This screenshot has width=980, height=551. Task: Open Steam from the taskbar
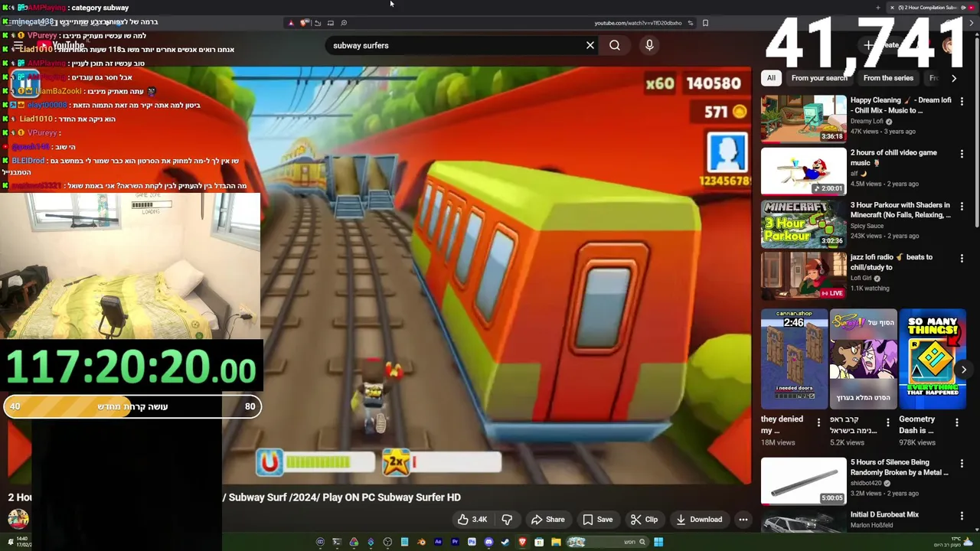[505, 542]
